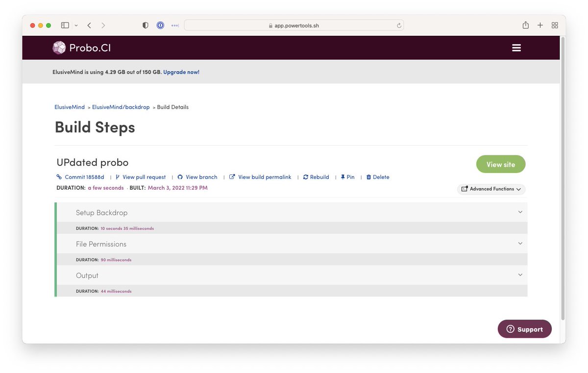The image size is (588, 373).
Task: Click the Delete link text
Action: [x=381, y=177]
